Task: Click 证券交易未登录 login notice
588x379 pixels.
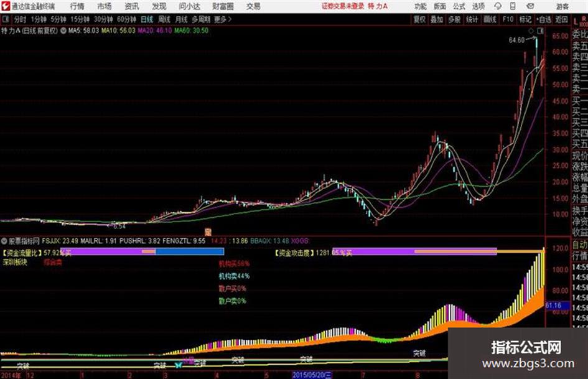Action: point(343,6)
